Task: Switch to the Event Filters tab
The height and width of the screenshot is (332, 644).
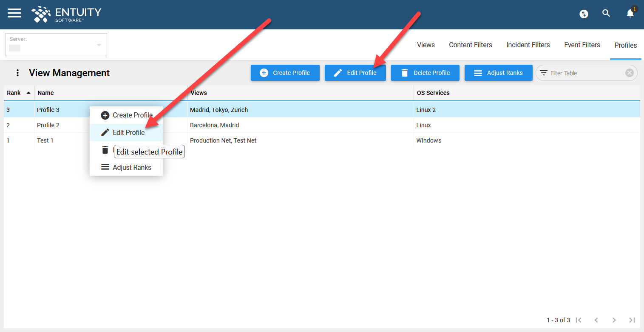Action: click(582, 45)
